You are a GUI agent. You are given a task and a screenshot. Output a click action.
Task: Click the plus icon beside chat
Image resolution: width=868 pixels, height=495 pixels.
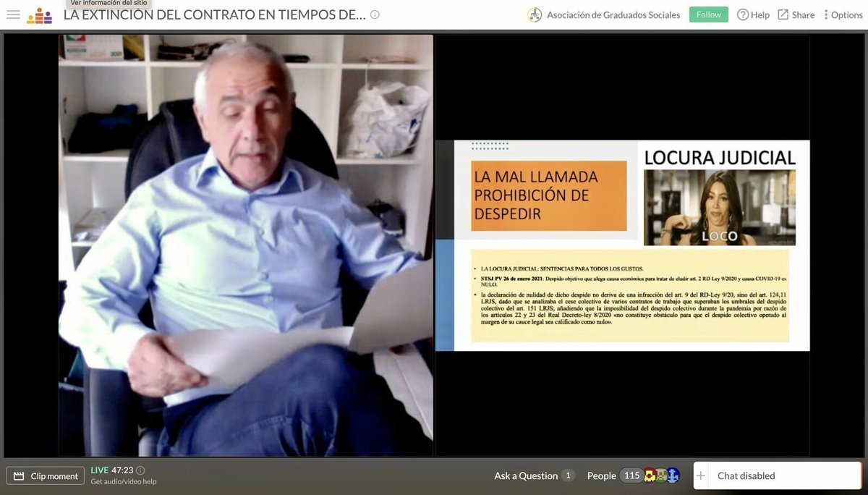pos(700,475)
